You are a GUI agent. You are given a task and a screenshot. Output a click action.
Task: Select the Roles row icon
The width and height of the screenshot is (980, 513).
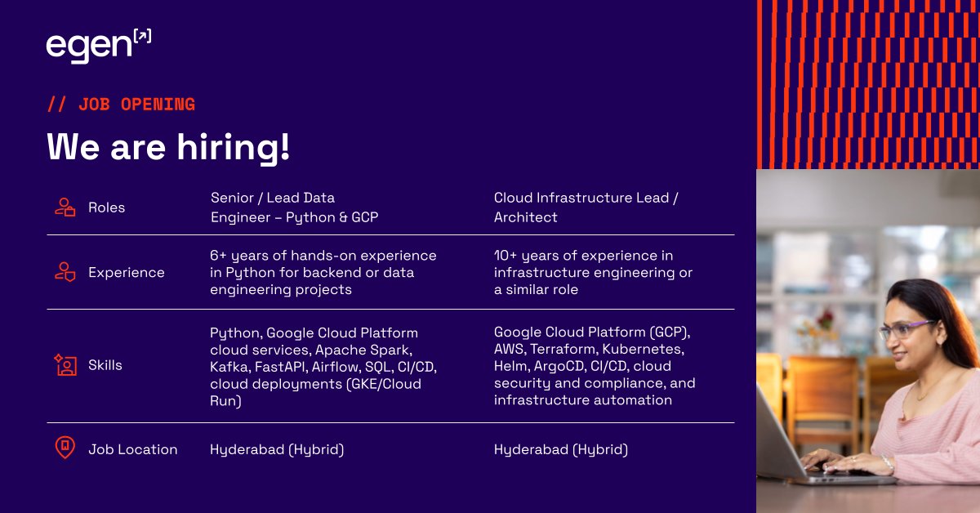[x=65, y=207]
